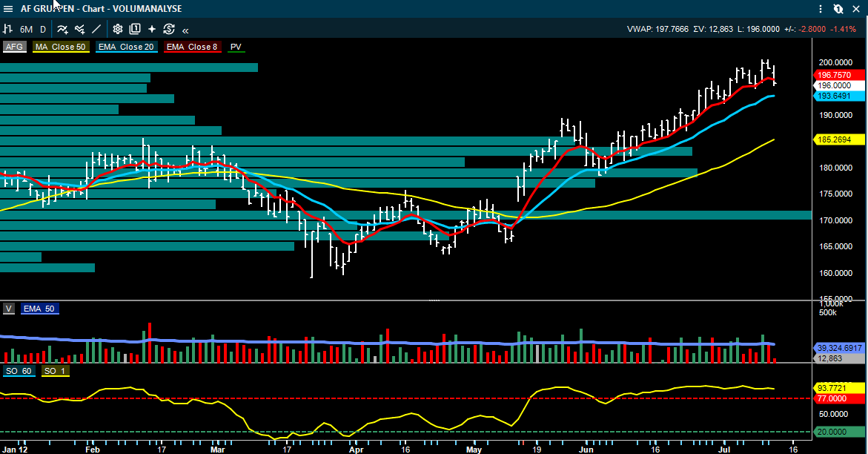Click the 12,863 volume value tag
Image resolution: width=868 pixels, height=454 pixels.
click(x=838, y=358)
